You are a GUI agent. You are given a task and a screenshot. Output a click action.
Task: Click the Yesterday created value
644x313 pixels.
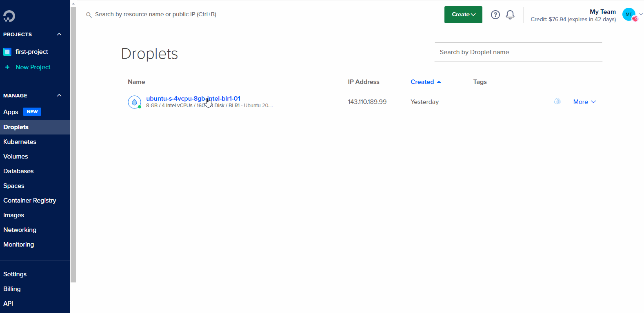tap(424, 102)
